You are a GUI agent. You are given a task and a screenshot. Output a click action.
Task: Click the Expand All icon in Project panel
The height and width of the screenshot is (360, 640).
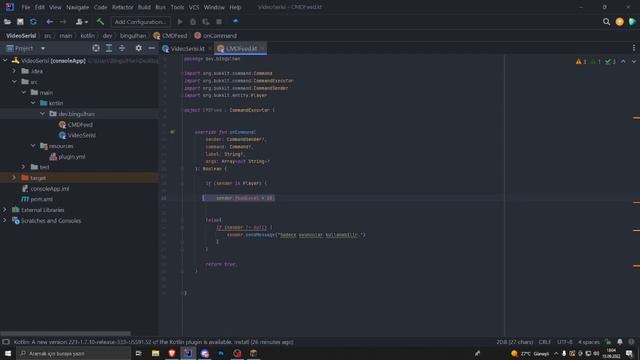tap(109, 48)
